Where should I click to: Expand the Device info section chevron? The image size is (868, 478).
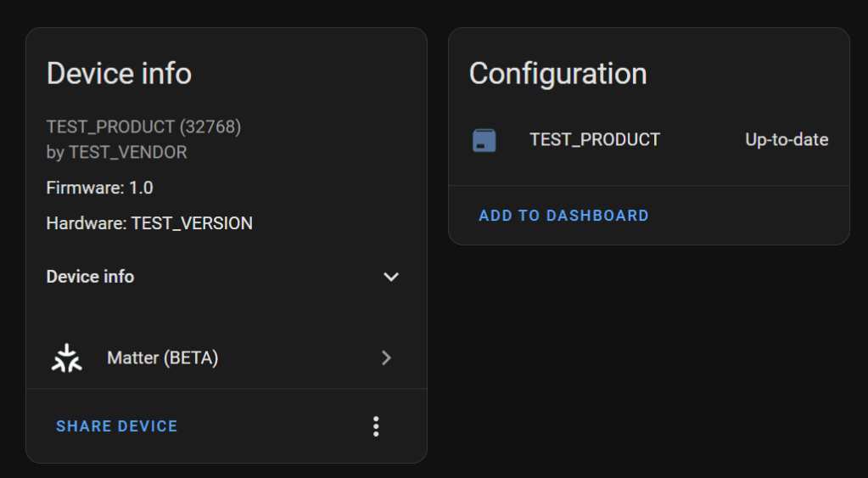pos(391,277)
